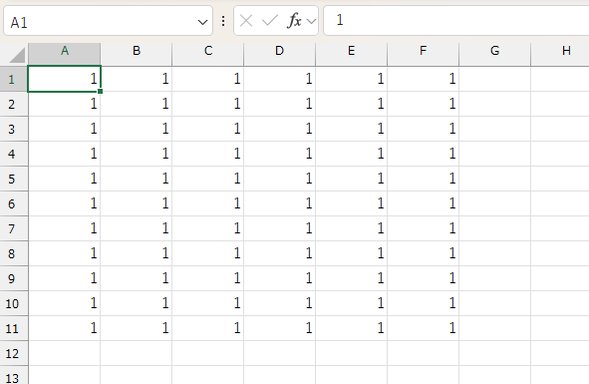This screenshot has height=384, width=589.
Task: Select row 9 header
Action: tap(14, 278)
